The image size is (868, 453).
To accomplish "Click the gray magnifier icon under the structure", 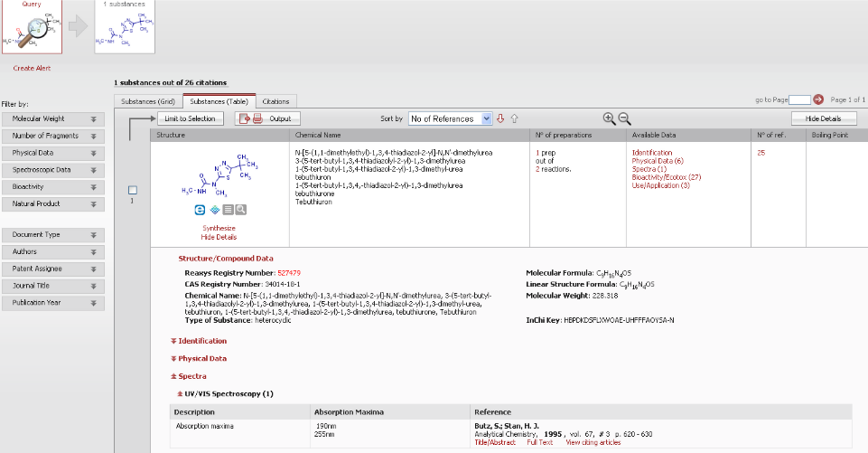I will (x=241, y=210).
